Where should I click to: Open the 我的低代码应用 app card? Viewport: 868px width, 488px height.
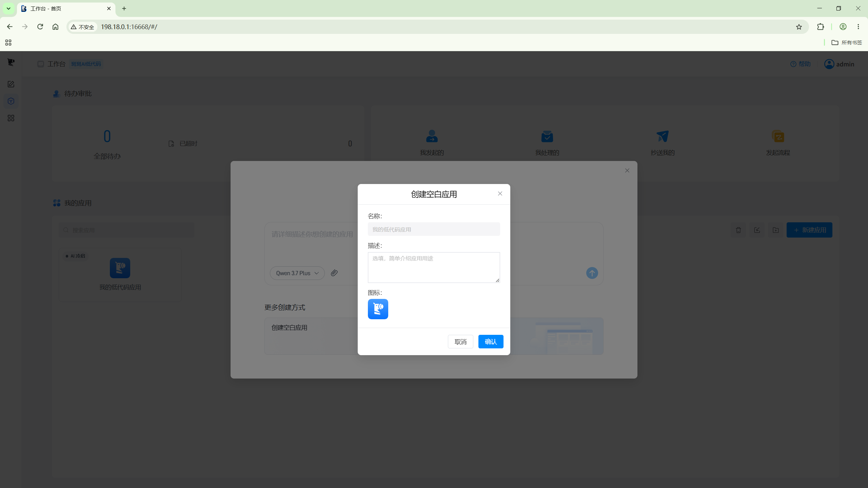pyautogui.click(x=120, y=274)
